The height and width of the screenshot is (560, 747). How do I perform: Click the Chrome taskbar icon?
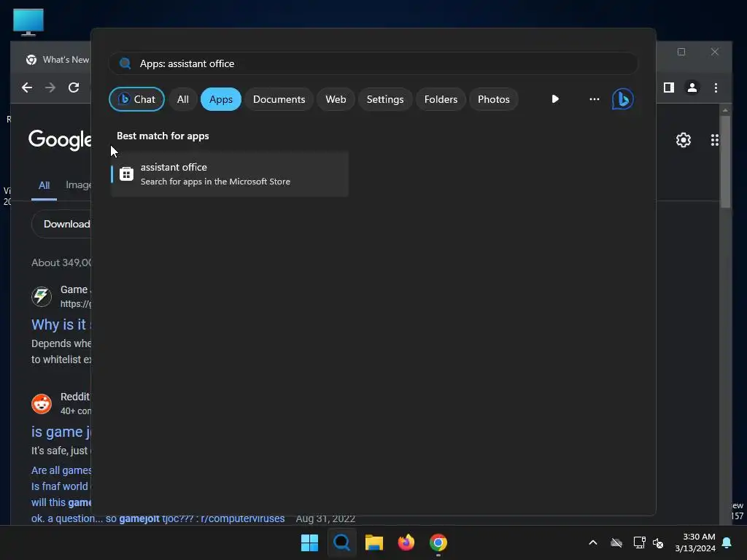438,542
